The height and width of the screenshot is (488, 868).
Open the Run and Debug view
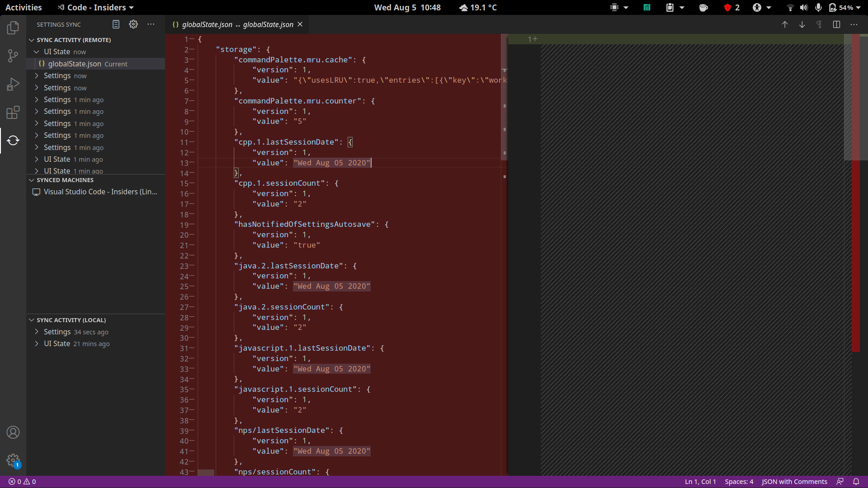13,84
